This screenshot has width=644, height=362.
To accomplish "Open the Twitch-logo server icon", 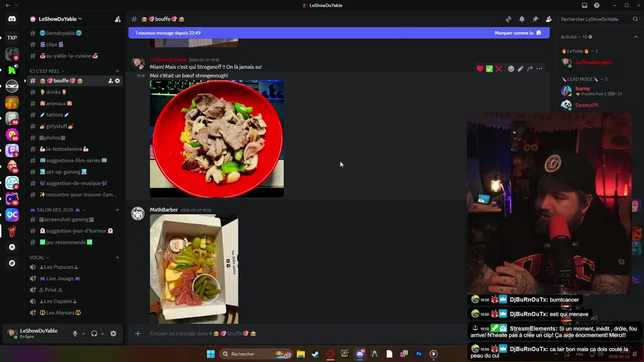I will 12,150.
